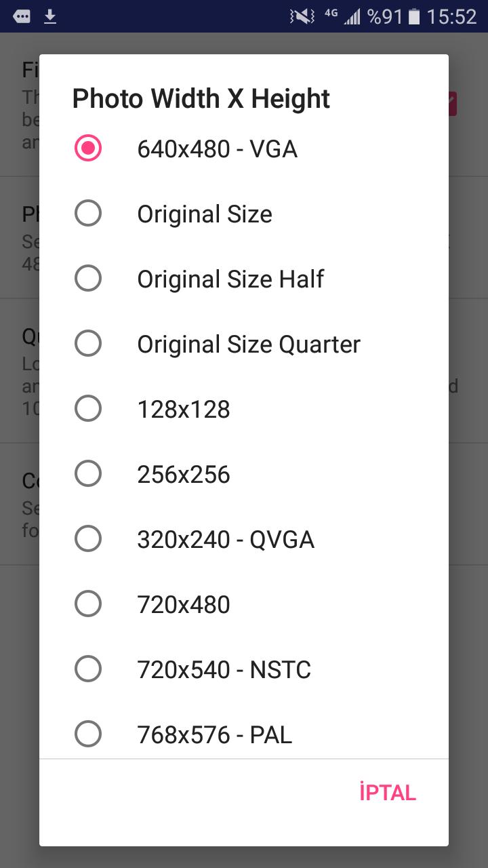The height and width of the screenshot is (868, 488).
Task: Tap the download icon in status bar
Action: pos(50,16)
